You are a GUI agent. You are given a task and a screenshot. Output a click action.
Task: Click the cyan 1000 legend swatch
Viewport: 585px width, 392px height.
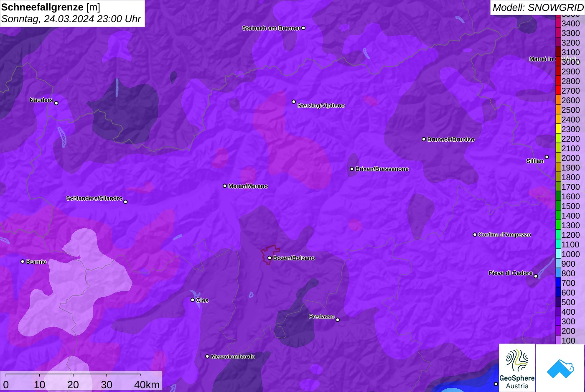click(x=558, y=254)
